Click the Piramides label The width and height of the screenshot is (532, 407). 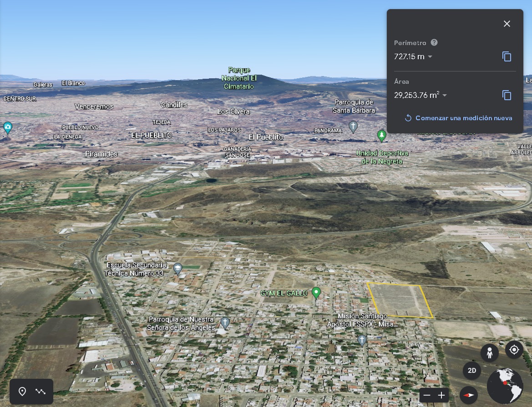tap(101, 154)
